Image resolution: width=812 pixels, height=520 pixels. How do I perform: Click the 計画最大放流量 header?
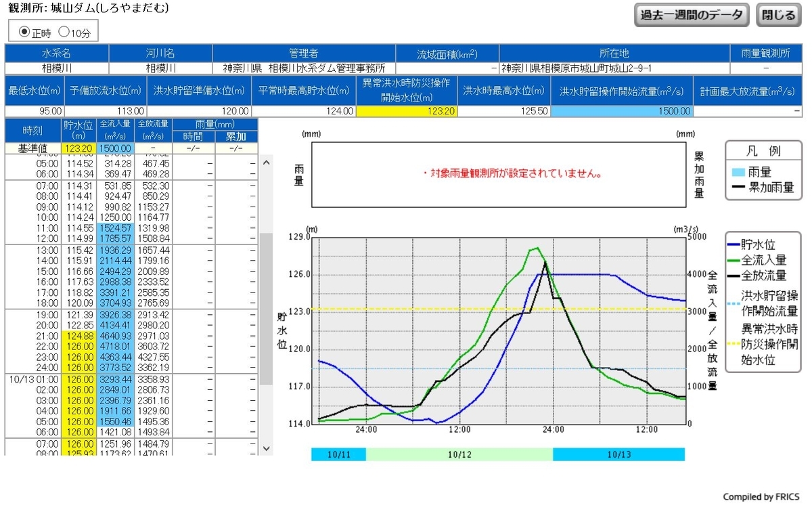point(747,91)
